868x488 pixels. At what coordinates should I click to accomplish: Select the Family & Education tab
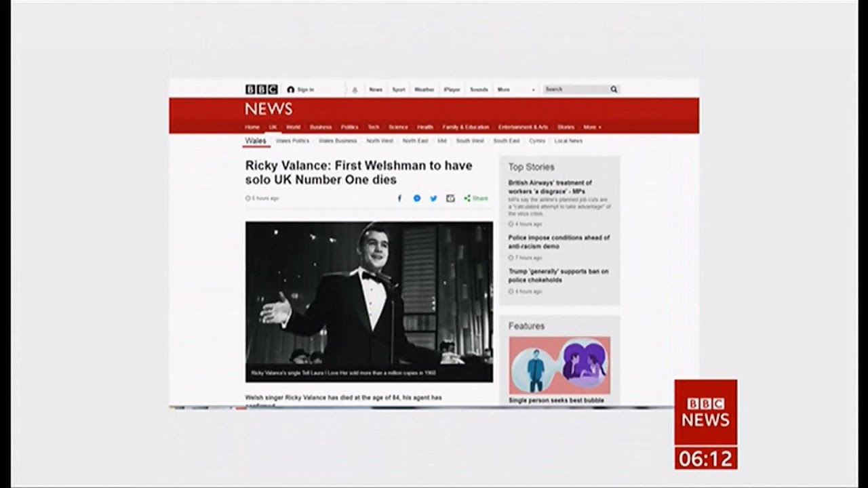pos(466,127)
